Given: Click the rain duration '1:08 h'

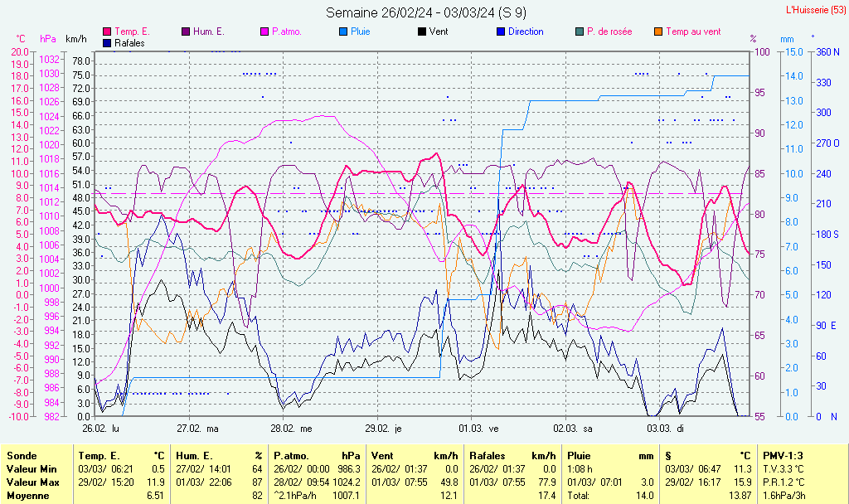Looking at the screenshot, I should coord(580,469).
